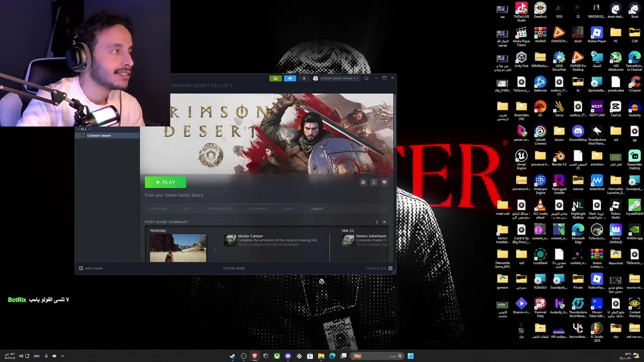
Task: Click the heart favorite icon
Action: click(384, 182)
